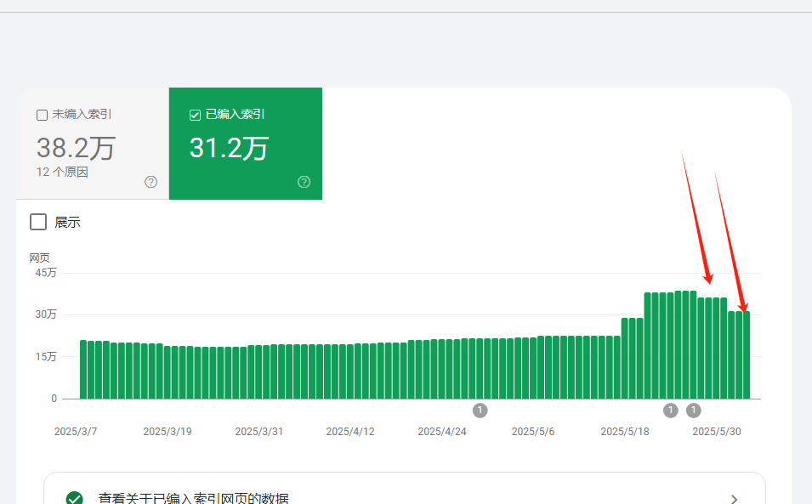Click the last annotation marker above 2025/5/30

pos(694,411)
